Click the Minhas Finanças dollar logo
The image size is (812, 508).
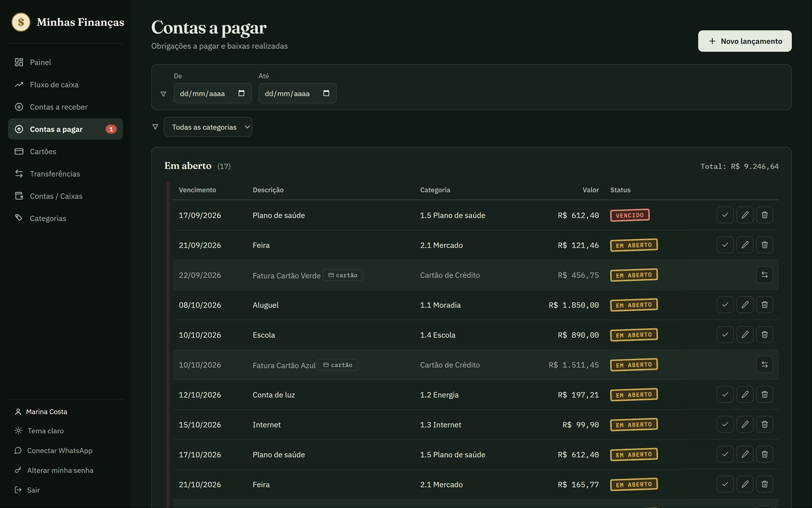click(x=21, y=22)
